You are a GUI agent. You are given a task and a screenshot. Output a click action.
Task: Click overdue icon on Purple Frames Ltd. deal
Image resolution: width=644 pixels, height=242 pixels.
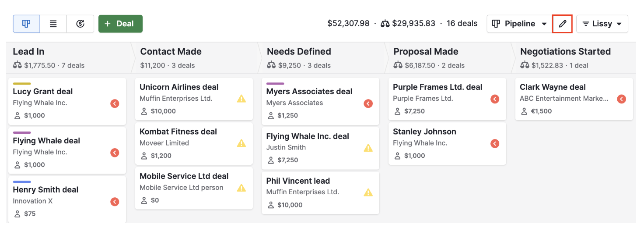click(495, 99)
